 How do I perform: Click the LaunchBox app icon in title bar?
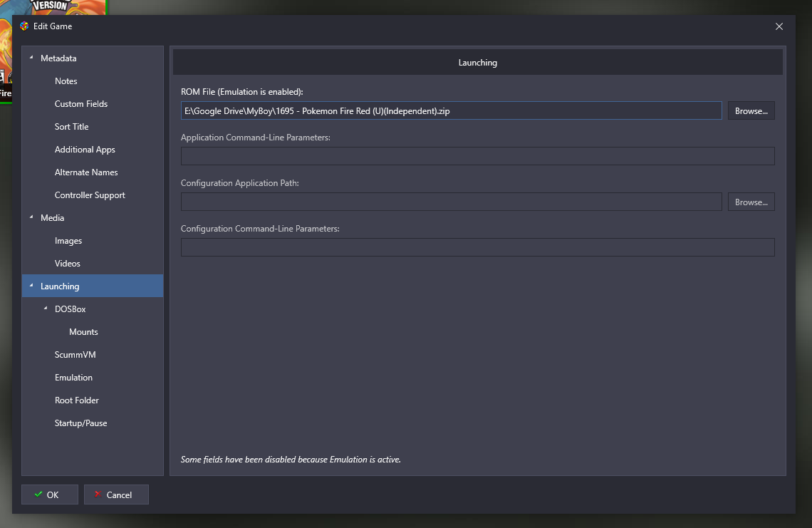click(24, 26)
